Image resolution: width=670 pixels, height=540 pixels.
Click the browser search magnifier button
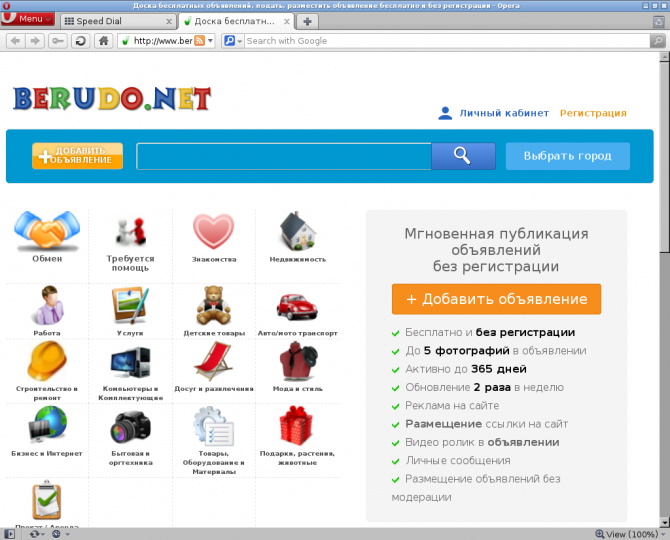[657, 41]
